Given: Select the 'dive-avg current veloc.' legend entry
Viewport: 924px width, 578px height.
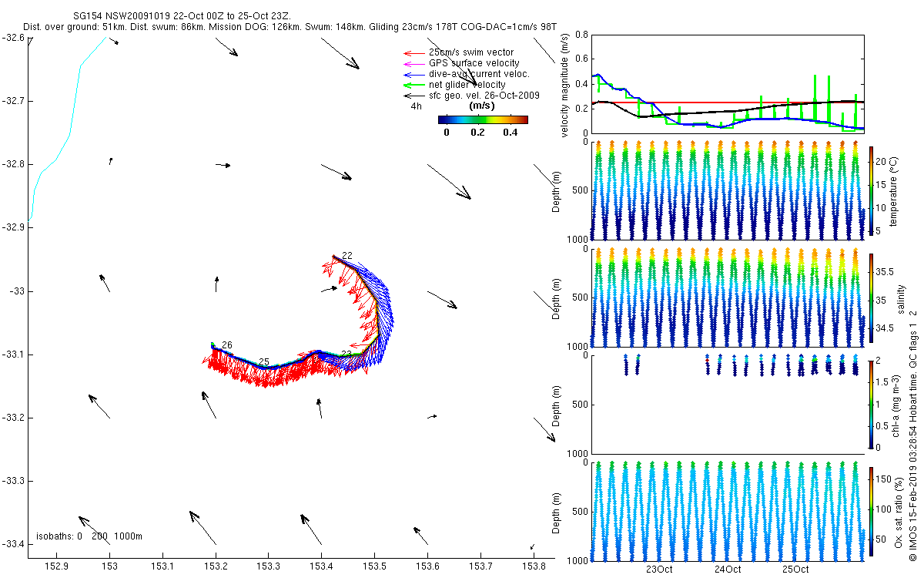Looking at the screenshot, I should pos(478,74).
